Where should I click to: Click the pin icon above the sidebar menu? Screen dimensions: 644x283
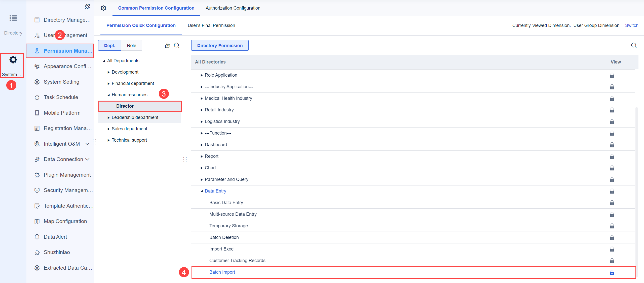87,7
